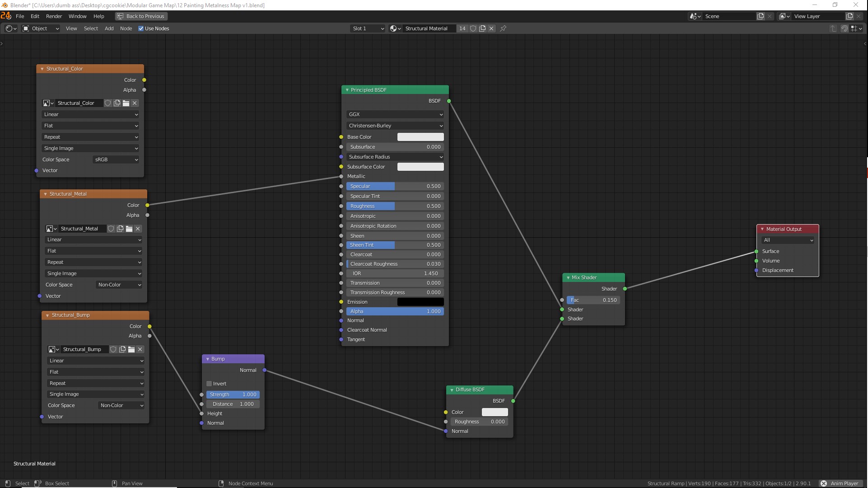Unlink the Structural_Color image with X icon
The width and height of the screenshot is (868, 488).
[135, 103]
